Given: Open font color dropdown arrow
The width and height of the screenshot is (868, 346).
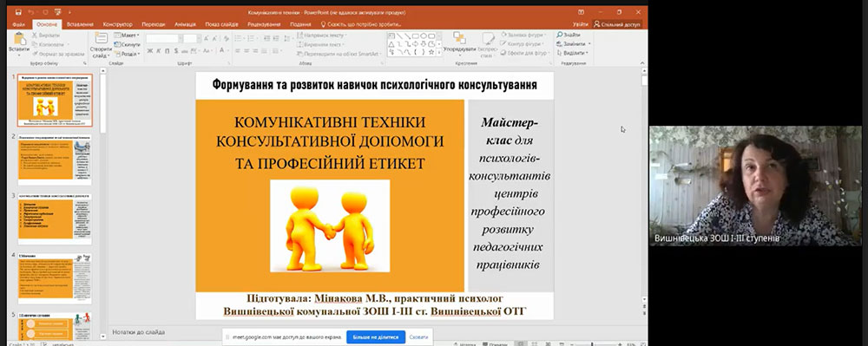Looking at the screenshot, I should tap(228, 51).
